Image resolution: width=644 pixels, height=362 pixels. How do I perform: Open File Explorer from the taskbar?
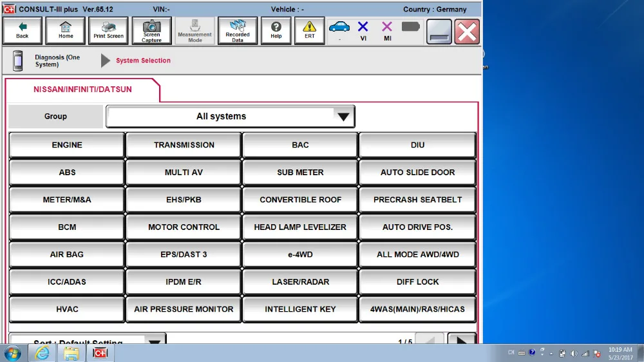coord(71,353)
